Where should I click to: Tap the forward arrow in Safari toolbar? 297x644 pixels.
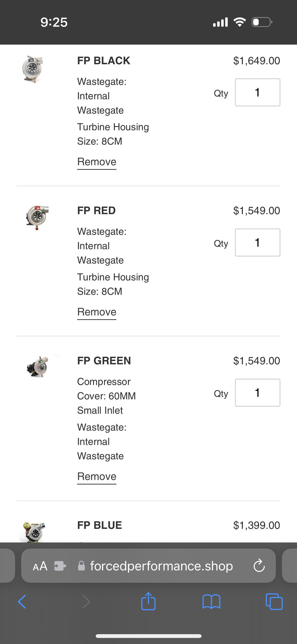(x=86, y=602)
